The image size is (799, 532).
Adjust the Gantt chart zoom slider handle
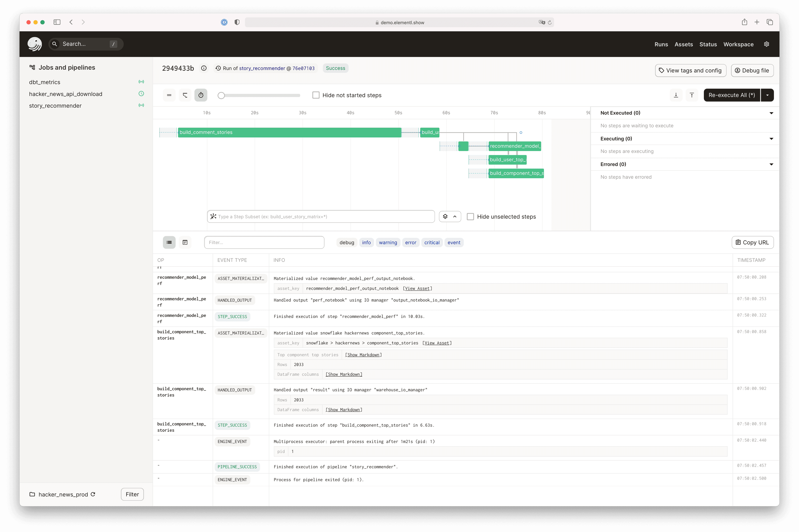(221, 96)
